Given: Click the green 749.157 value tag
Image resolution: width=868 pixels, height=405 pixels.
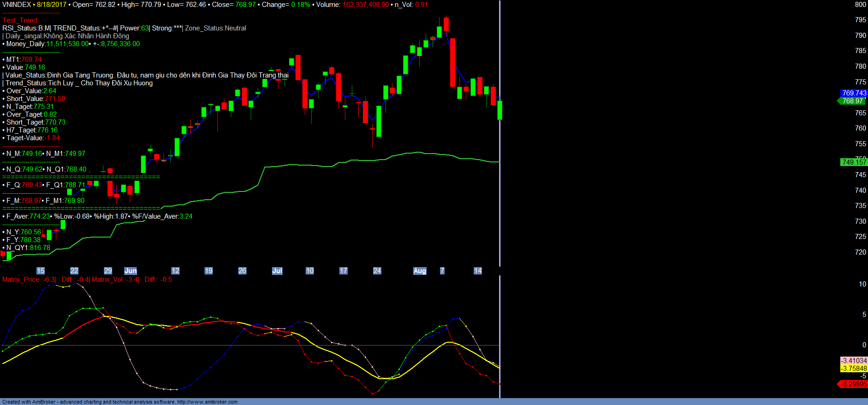Looking at the screenshot, I should (854, 162).
